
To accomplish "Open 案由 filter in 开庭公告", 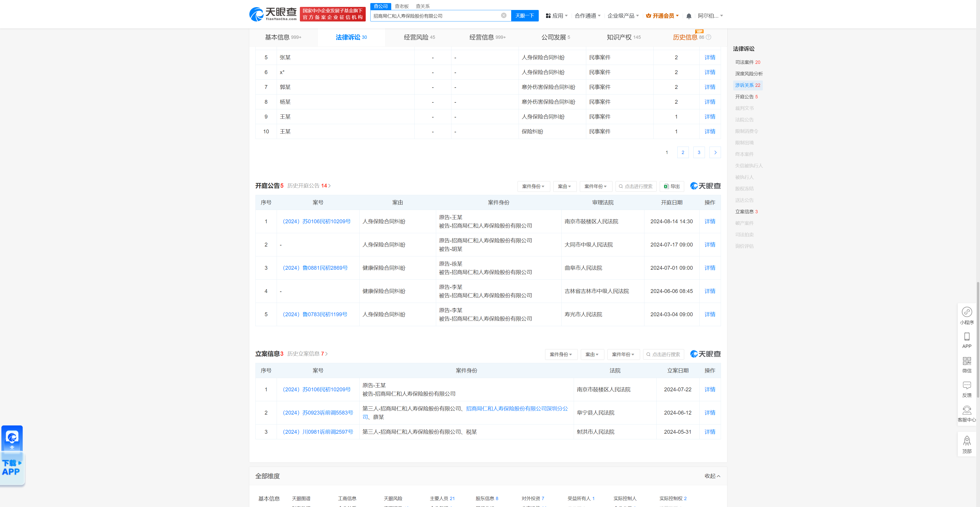I will (x=565, y=186).
